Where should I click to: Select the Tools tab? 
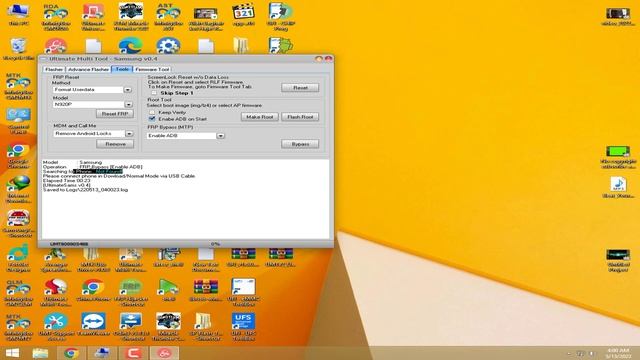coord(122,69)
